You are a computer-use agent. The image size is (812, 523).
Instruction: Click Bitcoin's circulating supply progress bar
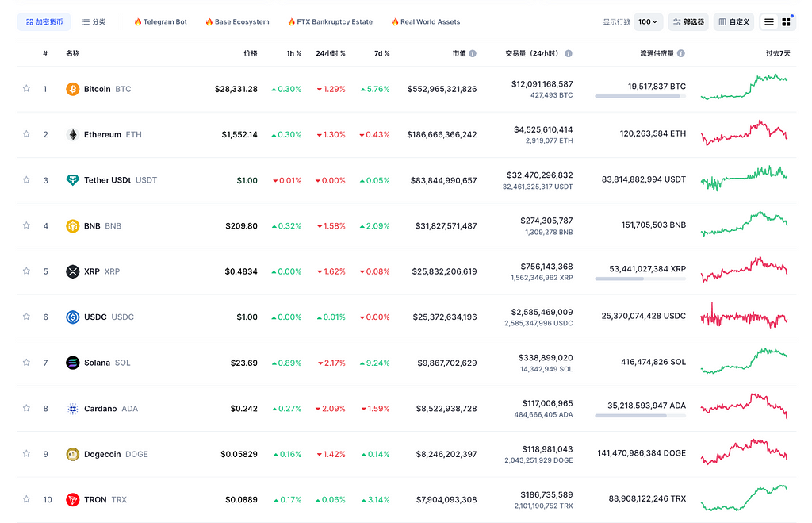pos(641,96)
